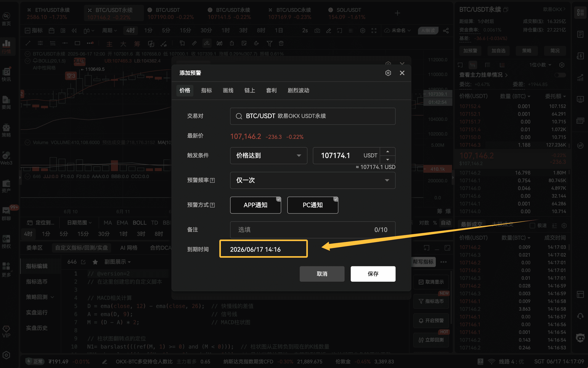Open the 1位小数 precision dropdown
This screenshot has width=588, height=368.
pyautogui.click(x=540, y=65)
